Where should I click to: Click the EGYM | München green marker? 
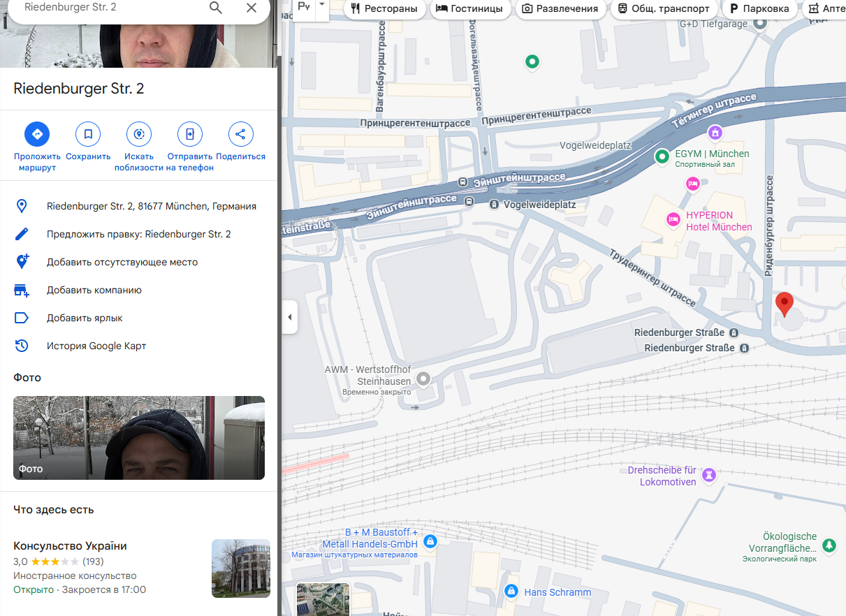(662, 157)
